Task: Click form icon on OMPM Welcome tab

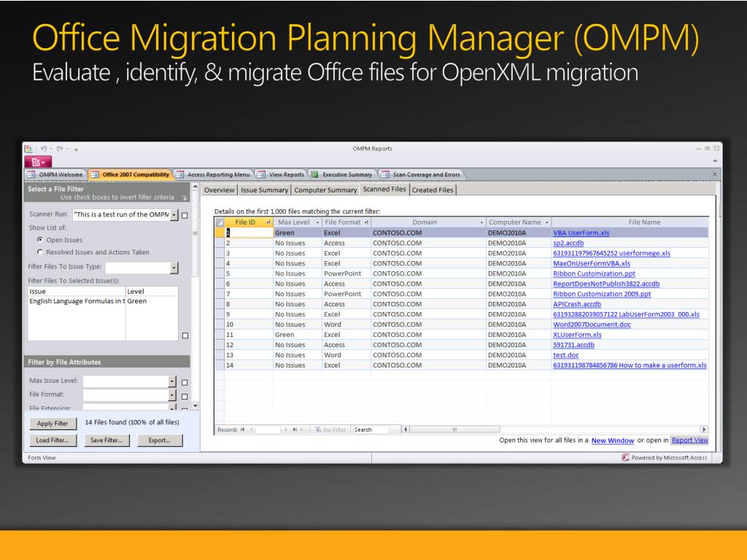Action: [31, 175]
